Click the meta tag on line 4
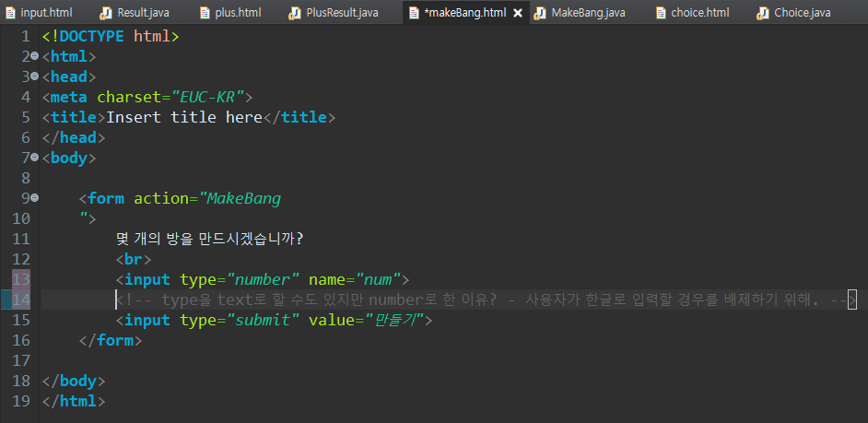 pos(147,98)
